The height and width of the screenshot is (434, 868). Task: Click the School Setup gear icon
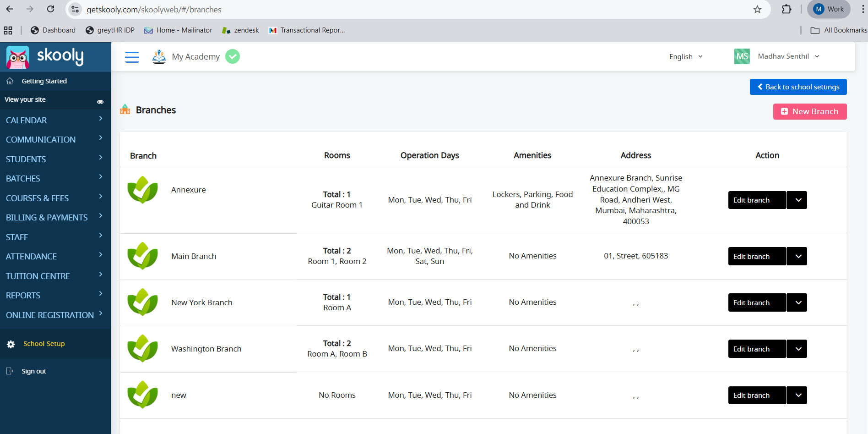(x=11, y=344)
